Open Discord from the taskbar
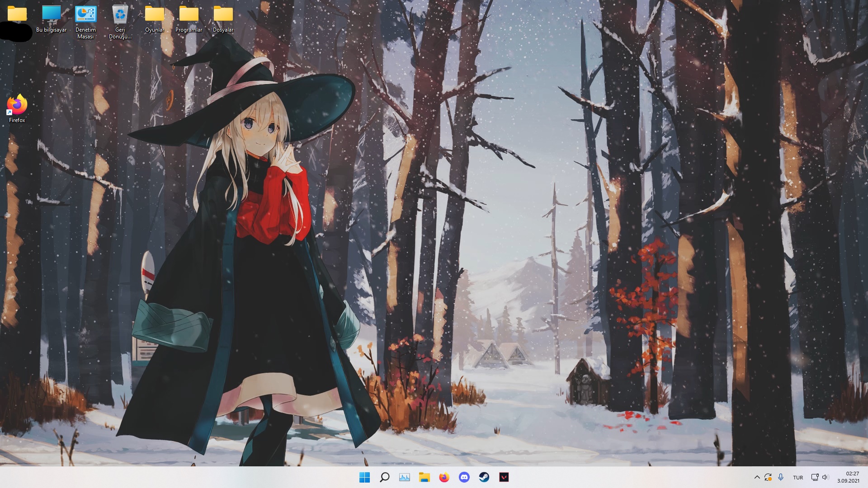The width and height of the screenshot is (868, 488). click(464, 477)
